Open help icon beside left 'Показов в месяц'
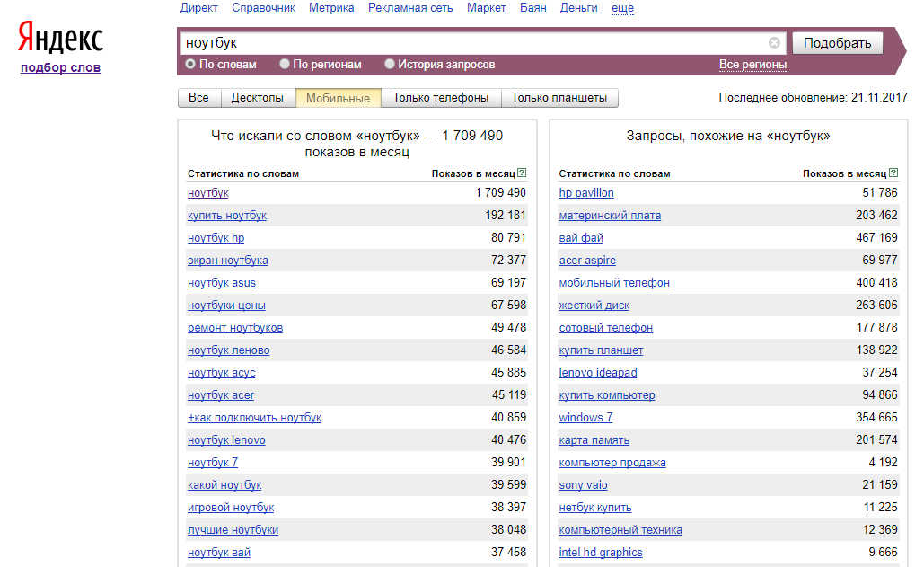Viewport: 924px width, 567px height. pyautogui.click(x=522, y=173)
